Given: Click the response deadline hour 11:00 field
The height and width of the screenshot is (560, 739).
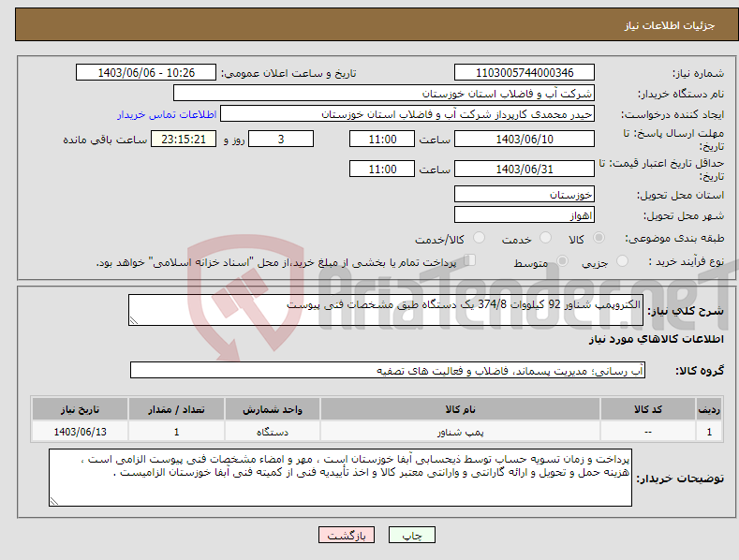Looking at the screenshot, I should 382,139.
